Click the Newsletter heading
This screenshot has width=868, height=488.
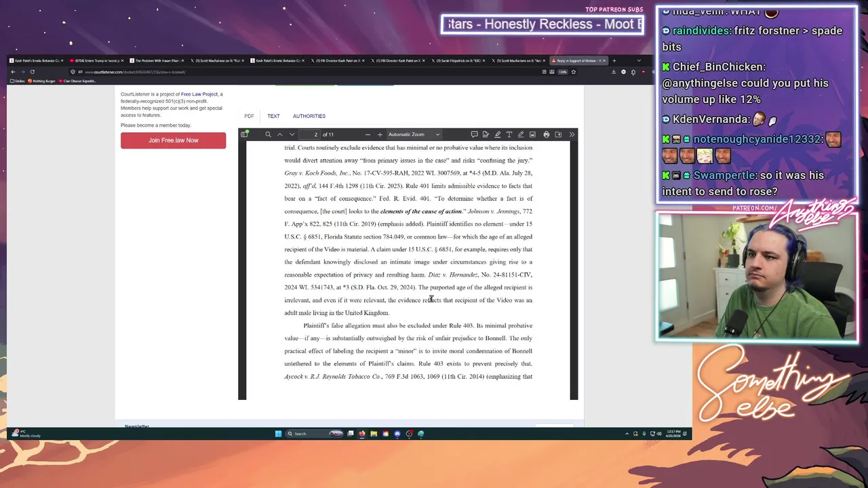[x=137, y=426]
